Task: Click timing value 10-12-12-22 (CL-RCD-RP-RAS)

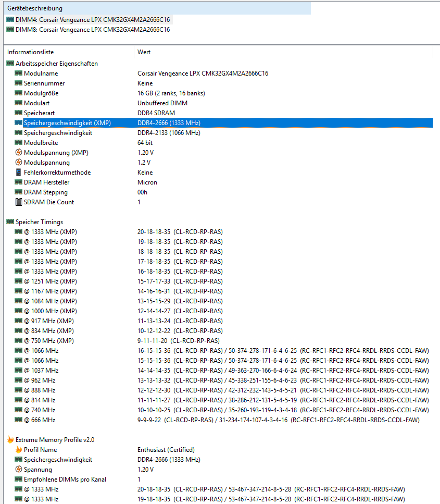Action: (180, 331)
